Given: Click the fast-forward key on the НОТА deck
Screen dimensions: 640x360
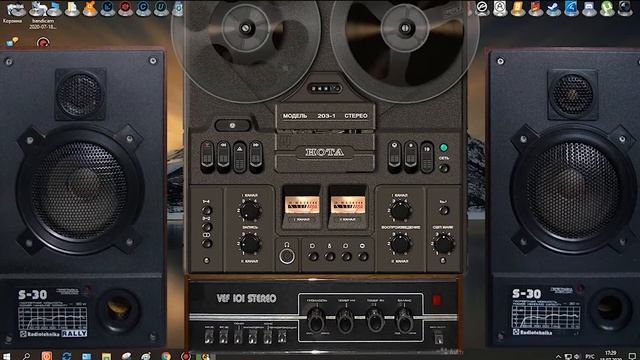Looking at the screenshot, I should pos(256,157).
